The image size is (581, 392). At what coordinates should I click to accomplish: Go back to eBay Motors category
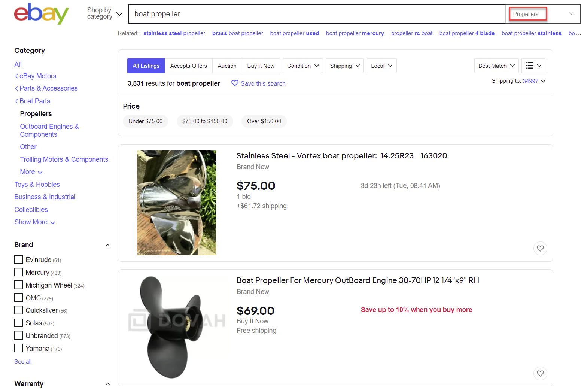(x=37, y=76)
